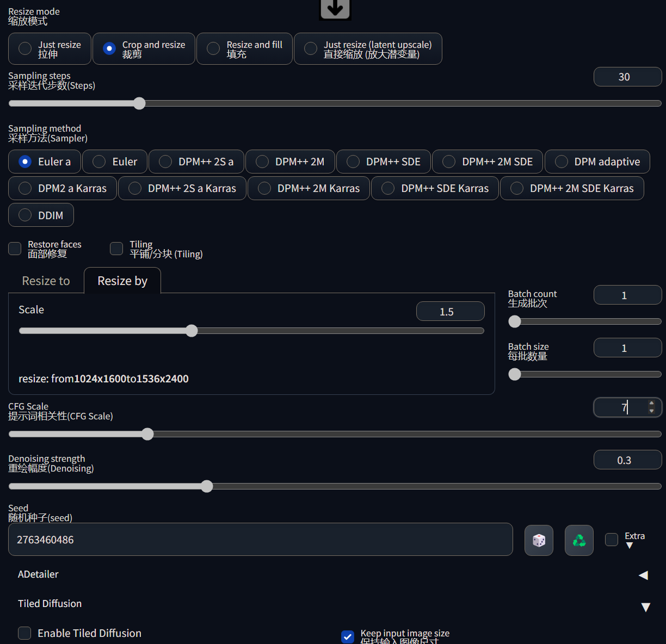Collapse the Tiled Diffusion section
The width and height of the screenshot is (666, 644).
[x=646, y=606]
